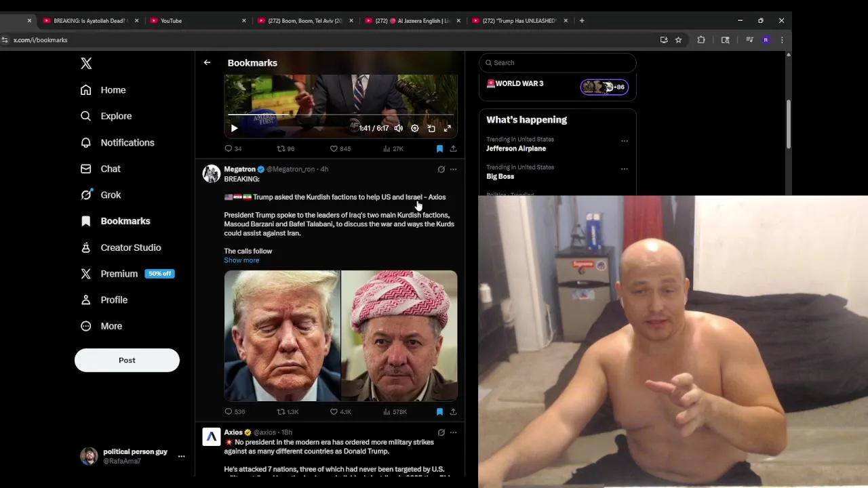Open Big Boss trending topic

click(x=500, y=176)
